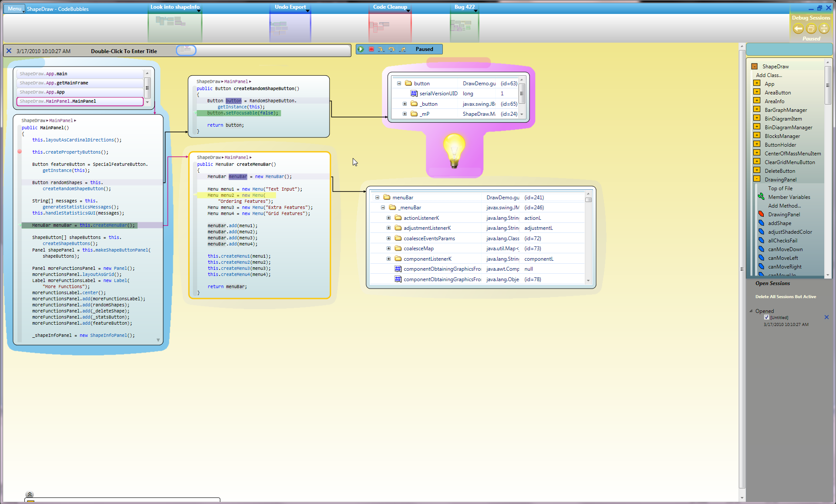Viewport: 836px width, 504px height.
Task: Collapse the ShapeDraw project node
Action: 755,66
